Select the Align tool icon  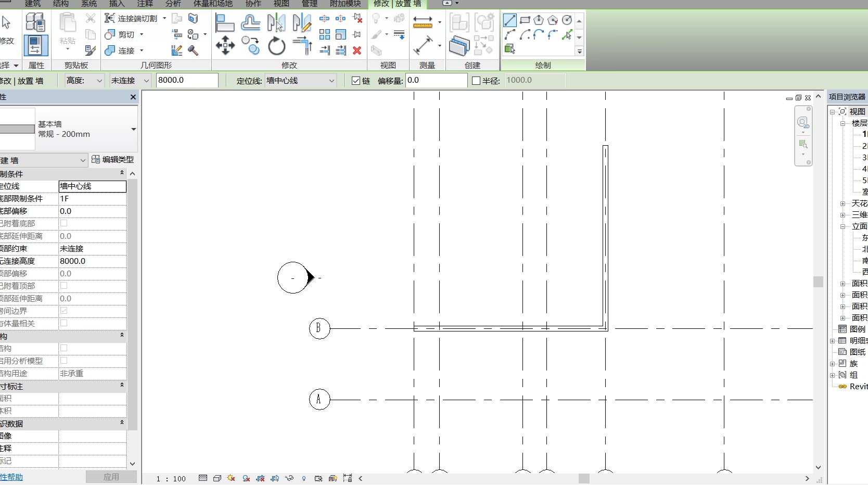225,23
